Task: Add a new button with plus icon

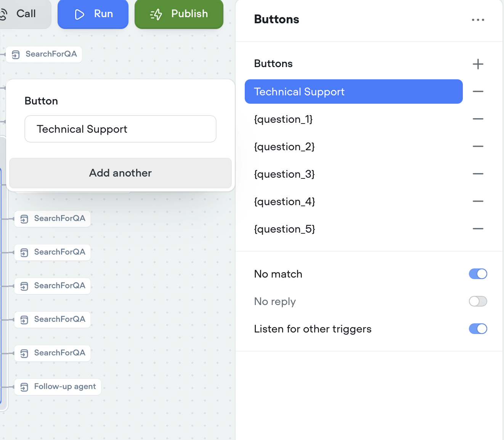Action: (x=478, y=64)
